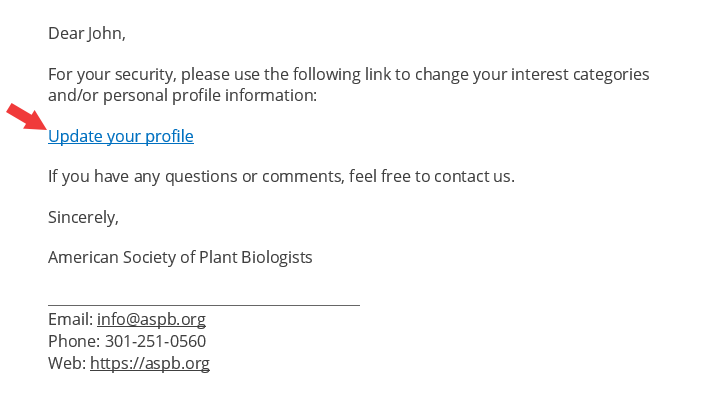Image resolution: width=712 pixels, height=408 pixels.
Task: Open the Update your profile link
Action: (x=121, y=137)
